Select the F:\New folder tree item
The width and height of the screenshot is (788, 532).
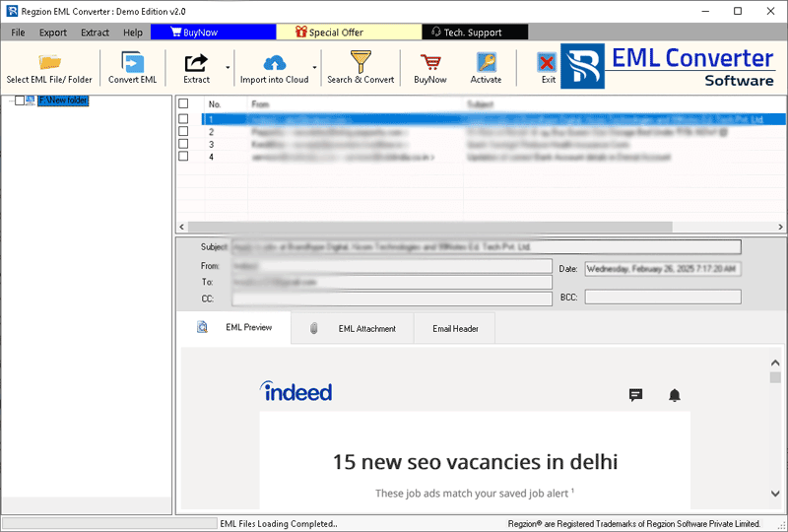(63, 100)
